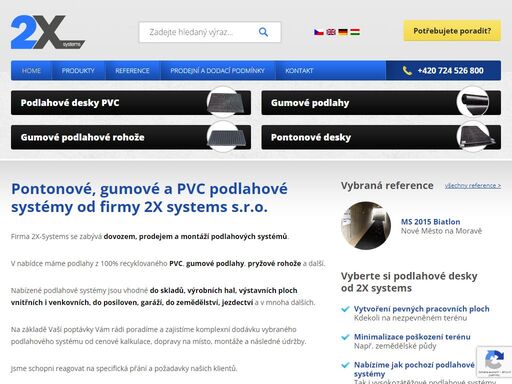Click the main heading 'Pontonové, gumové a PVC'
The height and width of the screenshot is (384, 512).
[149, 198]
